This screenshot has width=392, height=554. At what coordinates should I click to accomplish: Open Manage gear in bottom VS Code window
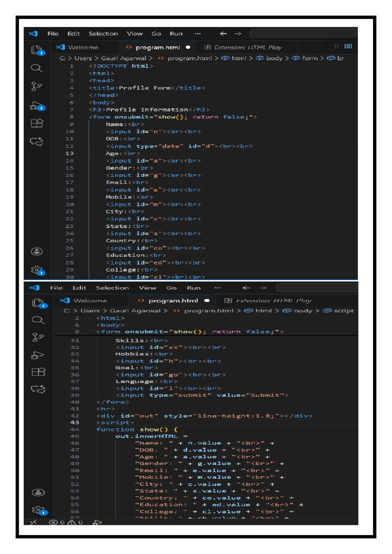[39, 510]
